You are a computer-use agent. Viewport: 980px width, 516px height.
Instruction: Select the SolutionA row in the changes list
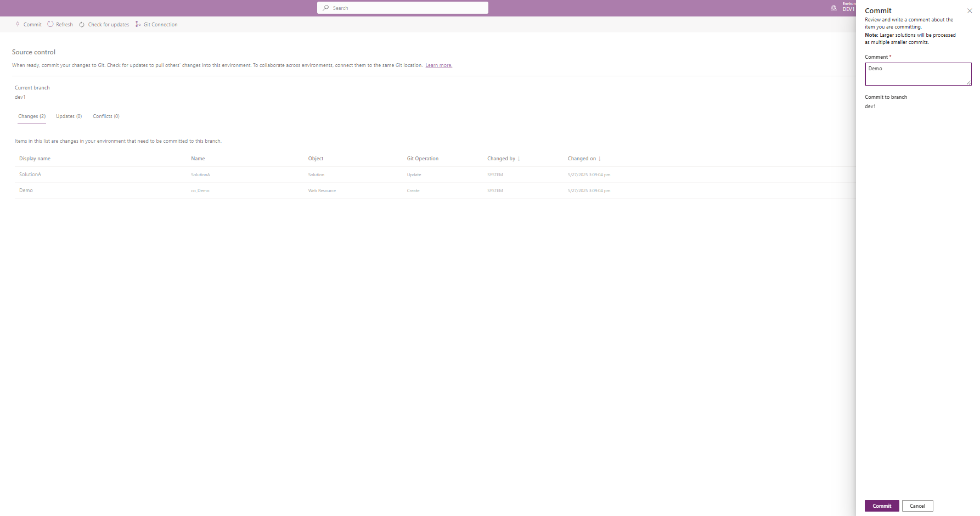point(30,175)
